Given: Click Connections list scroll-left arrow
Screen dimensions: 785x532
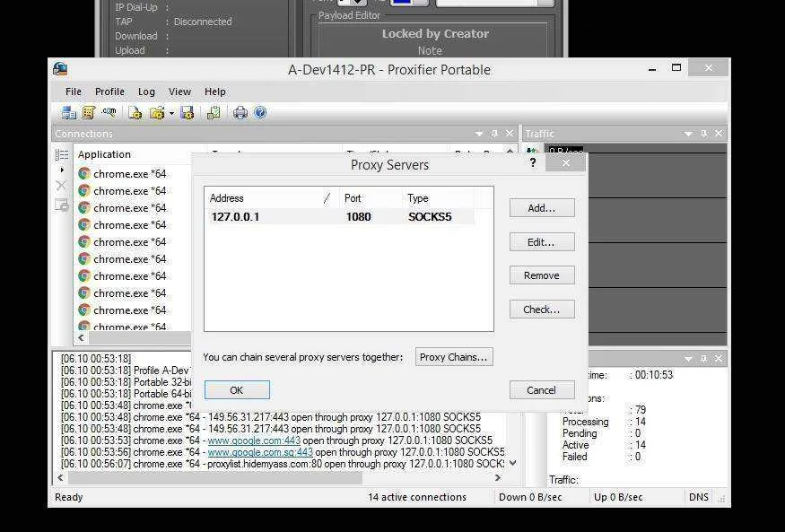Looking at the screenshot, I should tap(81, 338).
